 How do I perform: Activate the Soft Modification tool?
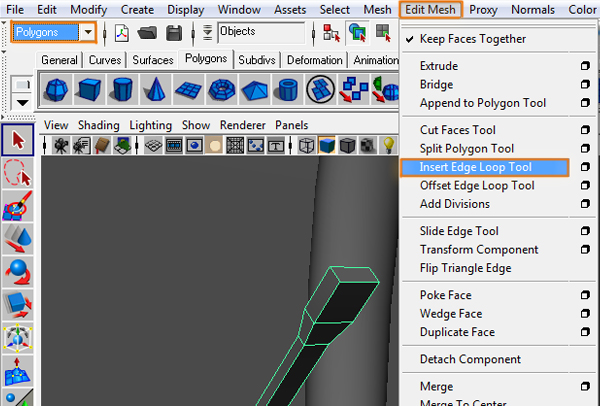[18, 371]
